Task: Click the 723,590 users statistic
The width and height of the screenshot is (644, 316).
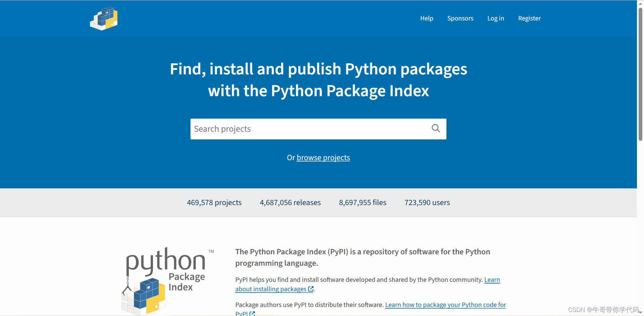Action: (427, 202)
